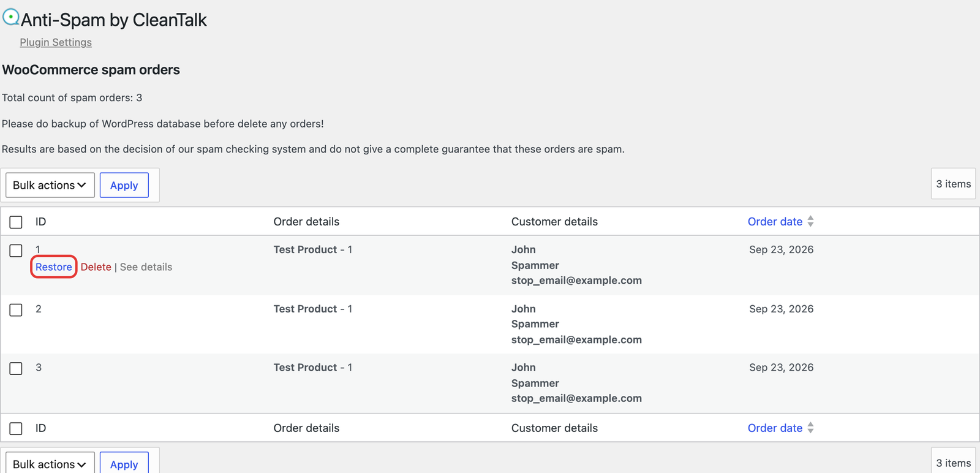980x473 pixels.
Task: Click the bottom '3 items' count
Action: click(x=954, y=463)
